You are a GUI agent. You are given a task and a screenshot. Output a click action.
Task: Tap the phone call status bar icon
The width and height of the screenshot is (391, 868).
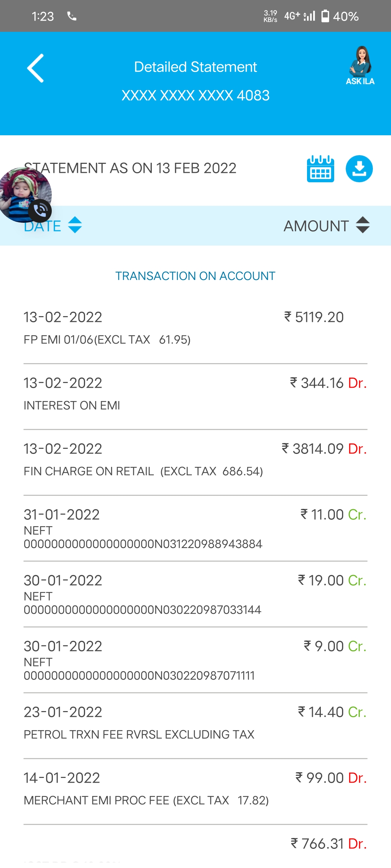point(72,16)
